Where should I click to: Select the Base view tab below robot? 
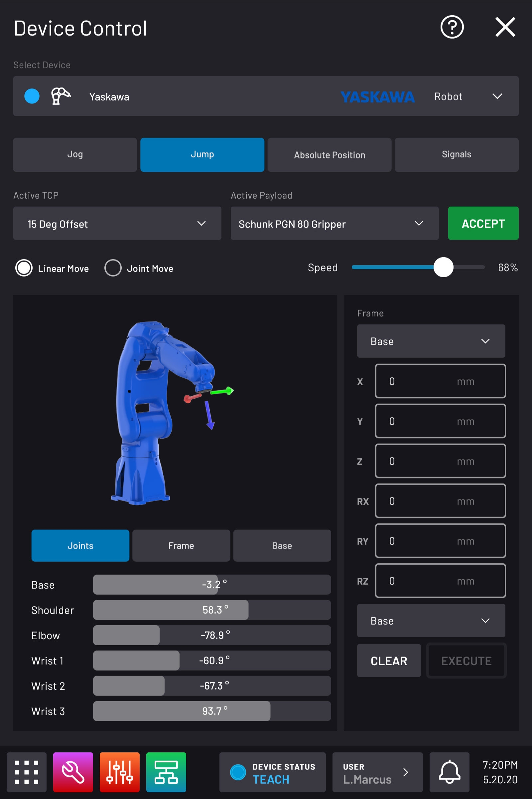tap(282, 545)
